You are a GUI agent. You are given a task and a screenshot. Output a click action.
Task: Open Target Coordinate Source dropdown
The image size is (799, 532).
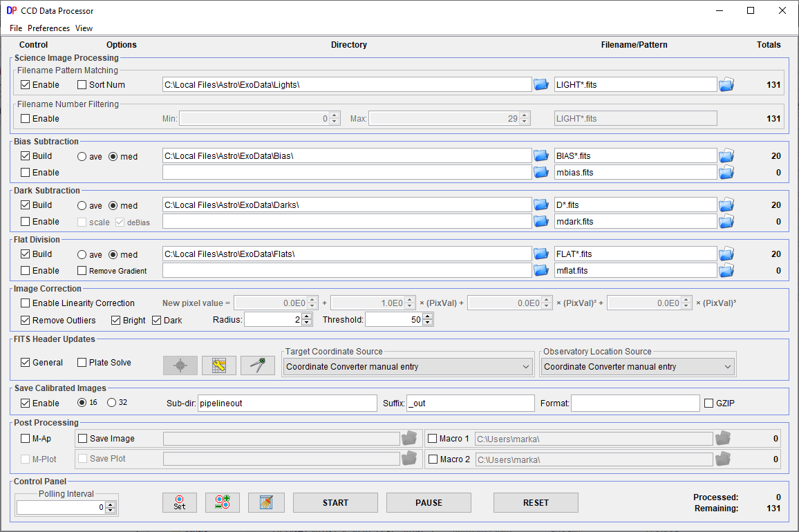point(406,366)
